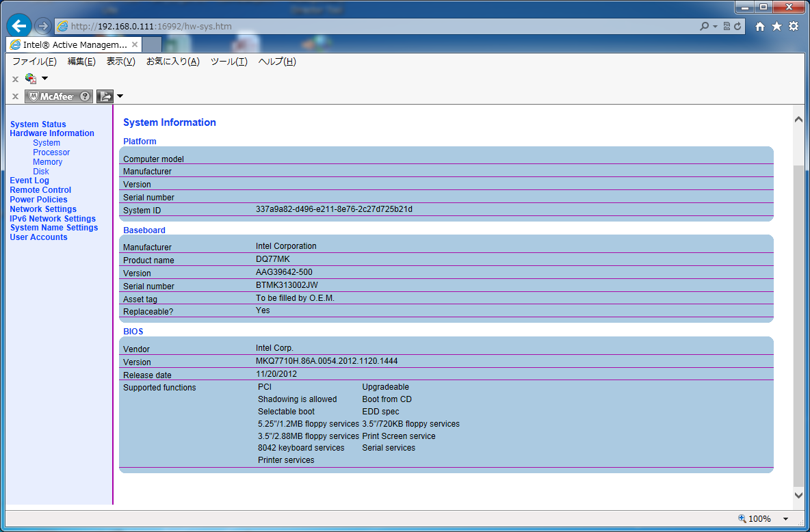Image resolution: width=810 pixels, height=532 pixels.
Task: Open Favorites star icon
Action: click(x=776, y=27)
